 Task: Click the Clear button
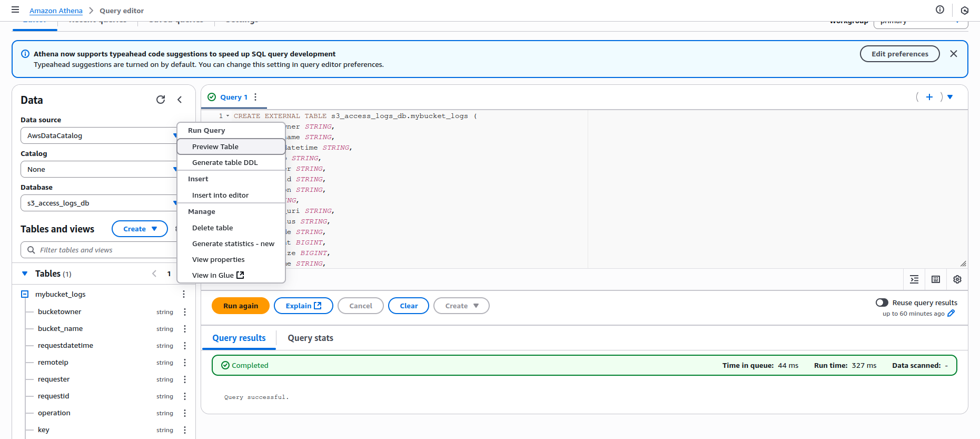[409, 306]
